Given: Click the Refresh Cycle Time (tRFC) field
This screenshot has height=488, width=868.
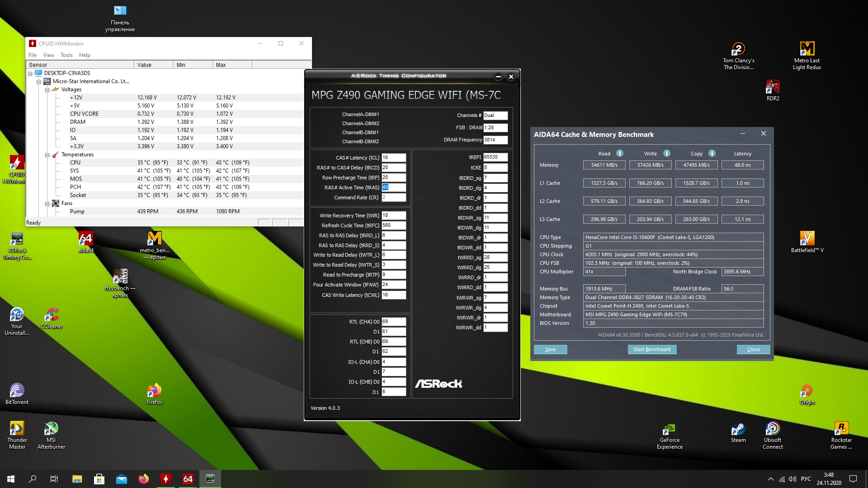Looking at the screenshot, I should pyautogui.click(x=393, y=225).
